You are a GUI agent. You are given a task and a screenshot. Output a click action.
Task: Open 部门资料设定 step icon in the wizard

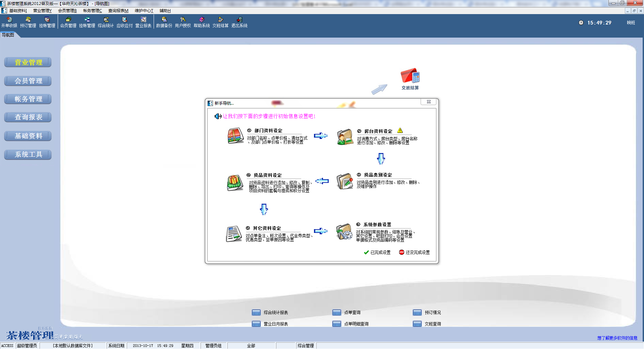235,136
